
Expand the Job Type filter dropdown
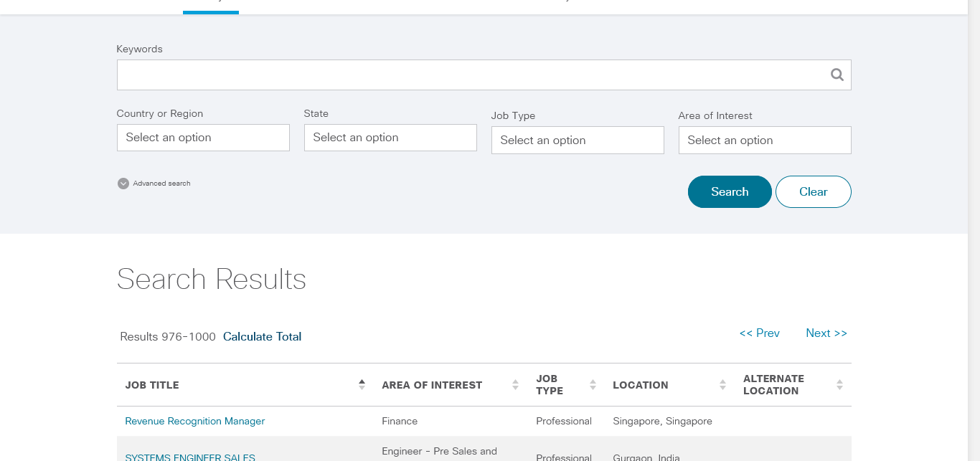(578, 141)
